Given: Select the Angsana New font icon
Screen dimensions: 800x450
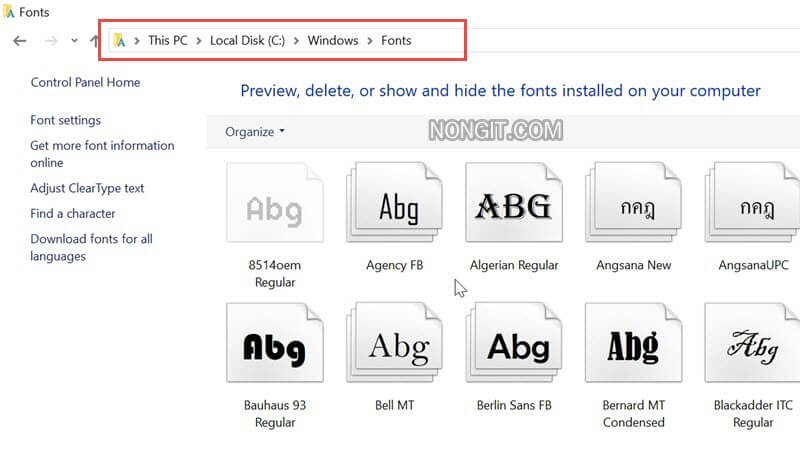Looking at the screenshot, I should [633, 203].
